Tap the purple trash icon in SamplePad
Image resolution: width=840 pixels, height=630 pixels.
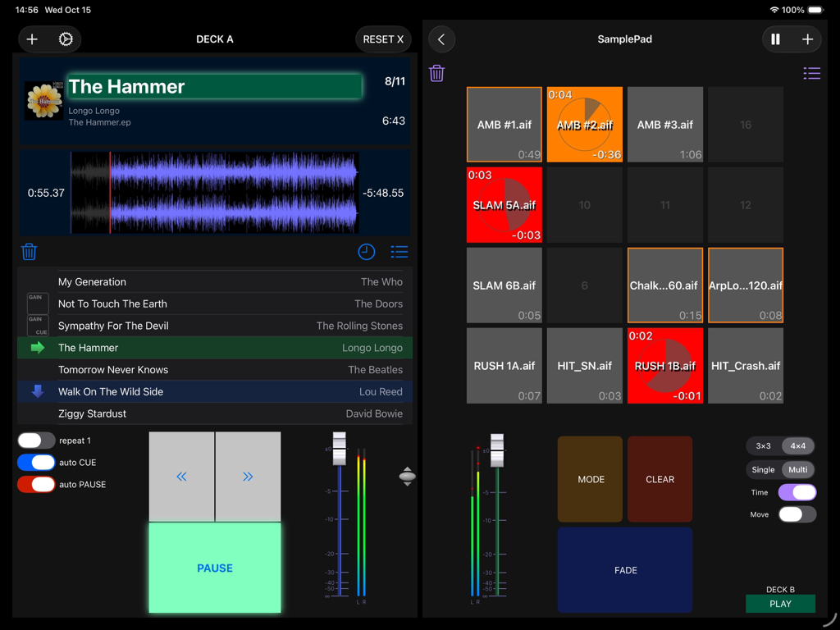[x=437, y=73]
